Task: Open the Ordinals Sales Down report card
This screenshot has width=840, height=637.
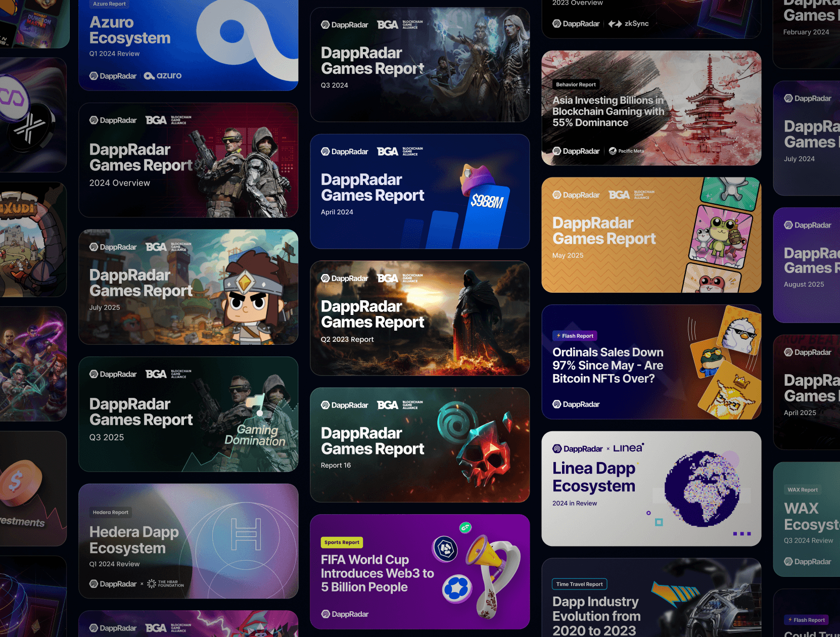Action: [x=651, y=361]
